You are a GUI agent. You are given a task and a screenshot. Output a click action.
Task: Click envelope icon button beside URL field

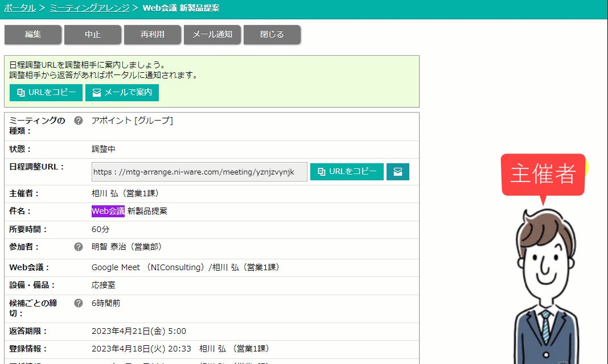pos(398,172)
